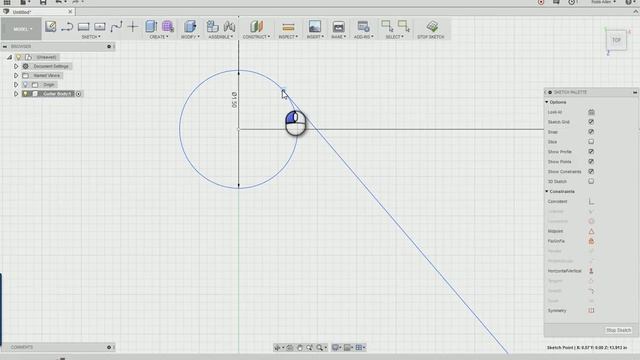Open the Zoom options dropdown arrow
Viewport: 640px width, 360px height.
[325, 347]
